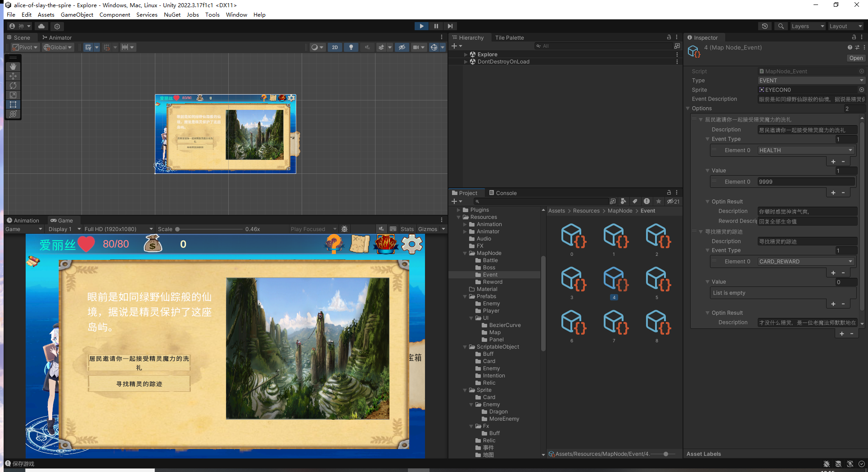Viewport: 868px width, 472px height.
Task: Toggle scene lighting bulb button
Action: [351, 47]
